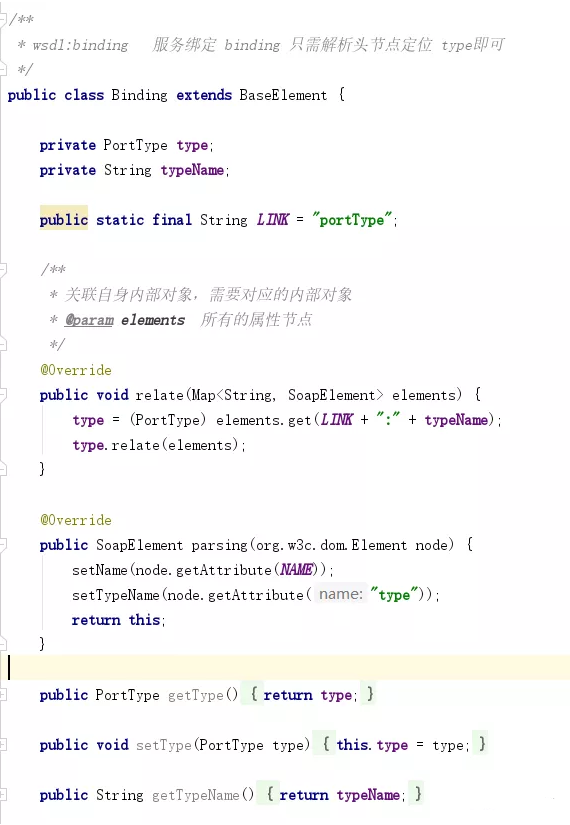Expand the folded setType method gutter icon
Screen dimensions: 570x825
3,744
